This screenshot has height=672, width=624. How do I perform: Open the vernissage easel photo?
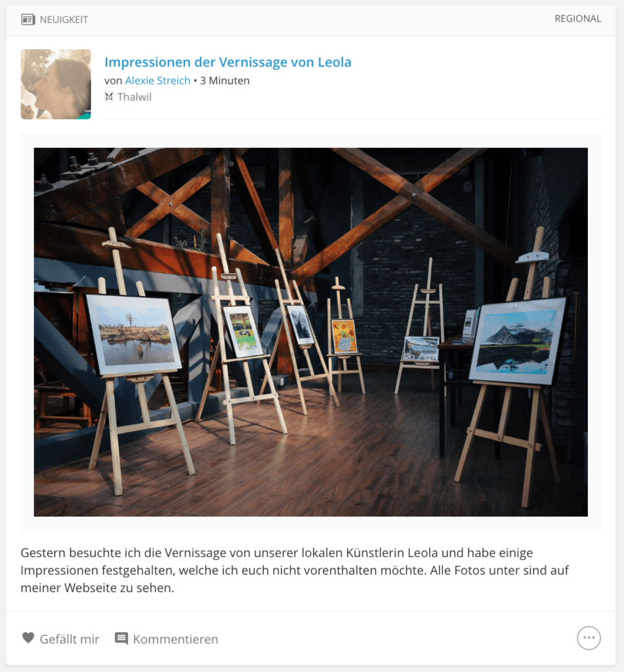pyautogui.click(x=311, y=331)
